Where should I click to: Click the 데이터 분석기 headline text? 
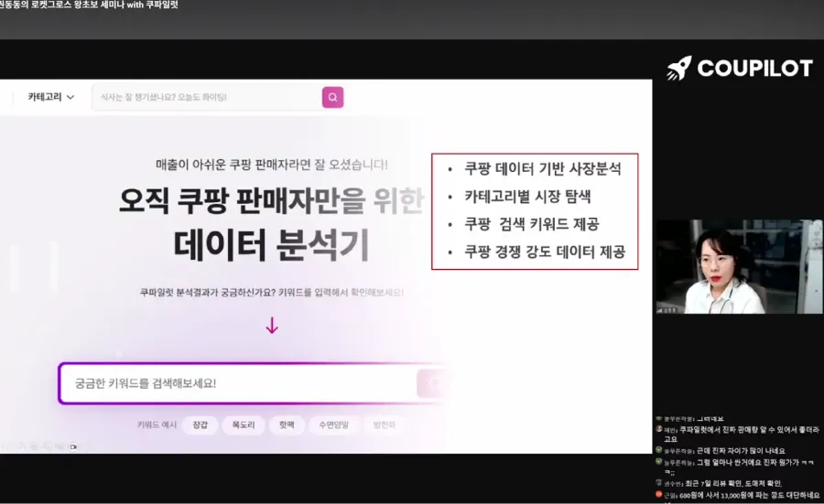tap(271, 244)
